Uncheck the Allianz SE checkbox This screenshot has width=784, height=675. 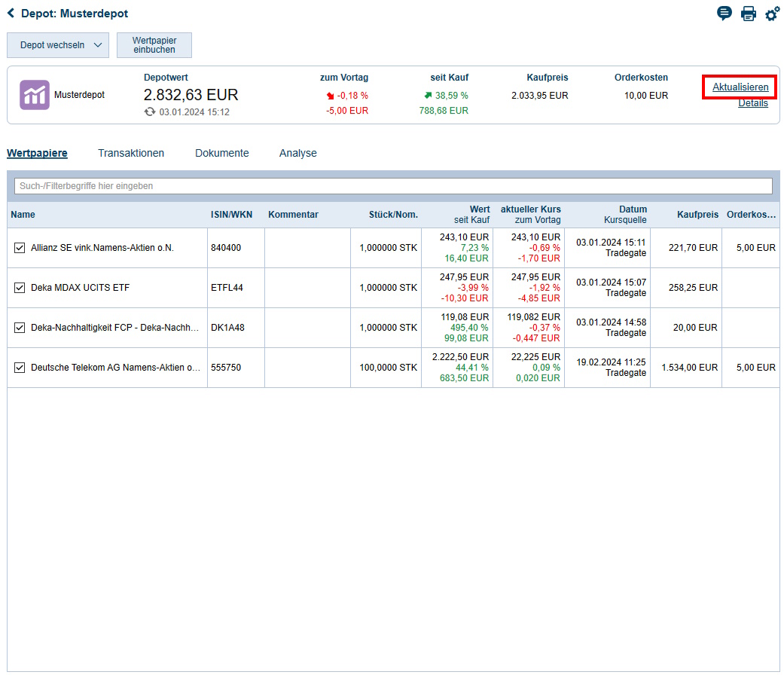(20, 248)
